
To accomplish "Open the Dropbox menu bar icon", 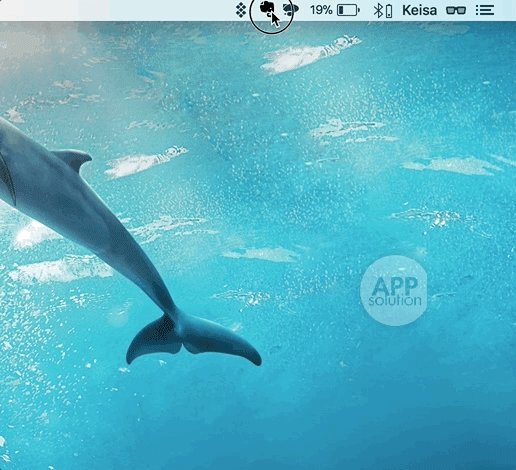I will point(241,10).
